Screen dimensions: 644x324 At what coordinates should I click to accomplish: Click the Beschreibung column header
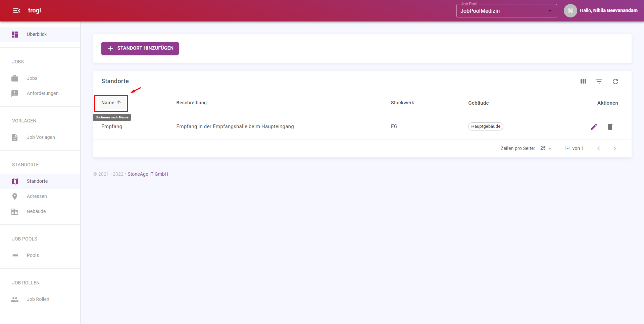tap(191, 103)
